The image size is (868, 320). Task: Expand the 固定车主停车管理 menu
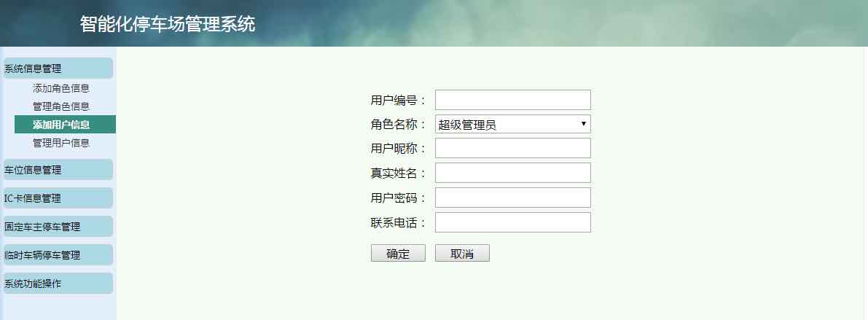[x=58, y=227]
